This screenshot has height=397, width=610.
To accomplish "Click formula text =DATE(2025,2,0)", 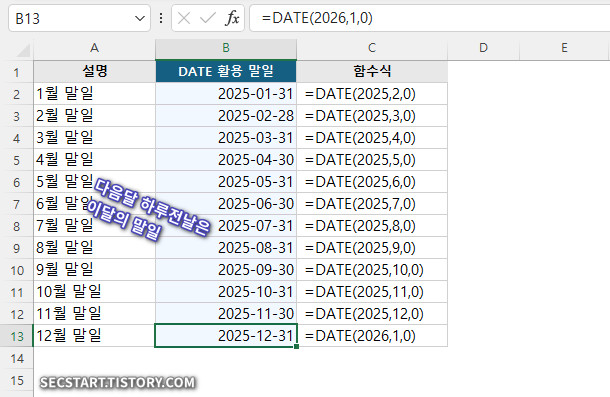I will click(360, 94).
